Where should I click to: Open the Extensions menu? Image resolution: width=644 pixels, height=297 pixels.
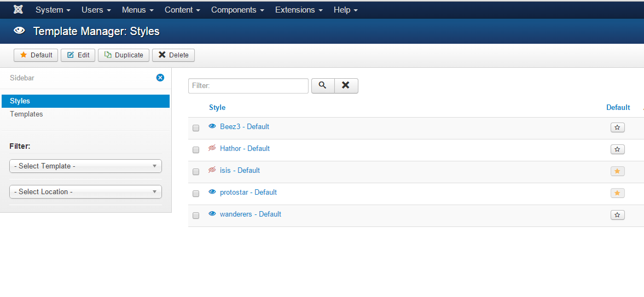tap(299, 10)
